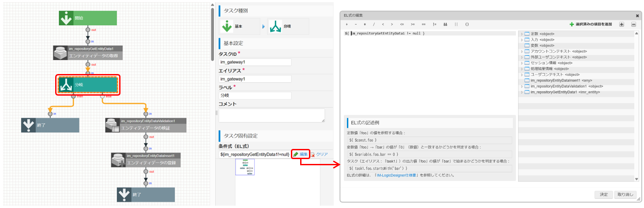
Task: Click the 開始 start node icon
Action: [x=66, y=18]
